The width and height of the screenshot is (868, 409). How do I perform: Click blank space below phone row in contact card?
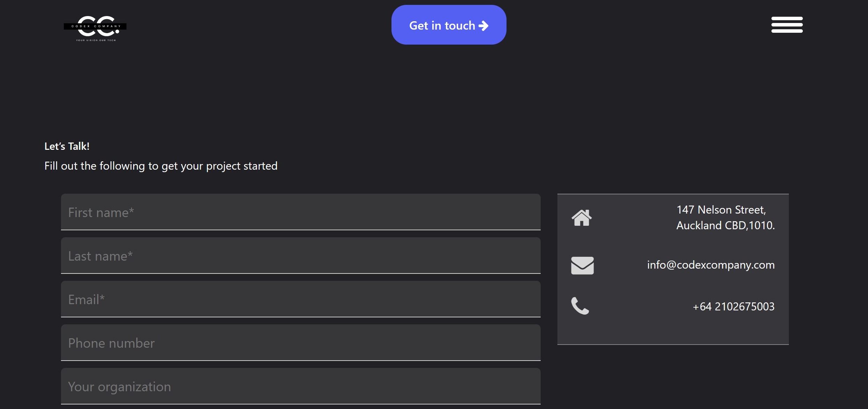pos(673,331)
